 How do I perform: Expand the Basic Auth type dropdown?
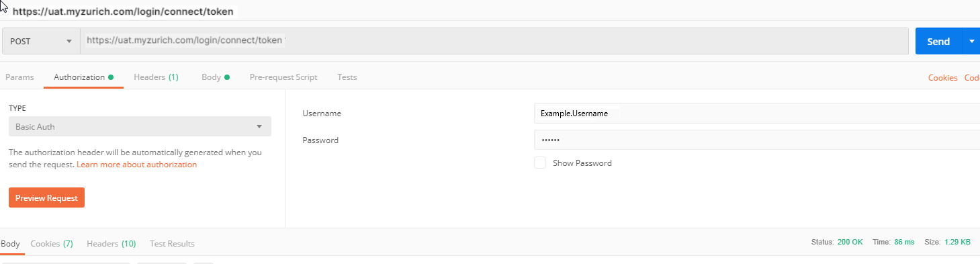tap(140, 126)
